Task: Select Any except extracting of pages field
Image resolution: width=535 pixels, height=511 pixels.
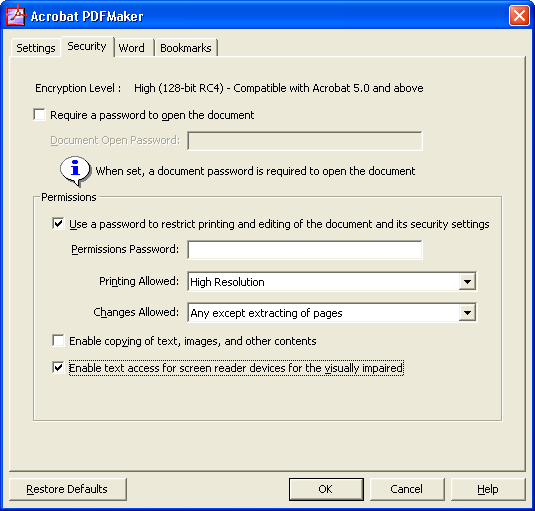Action: point(332,312)
